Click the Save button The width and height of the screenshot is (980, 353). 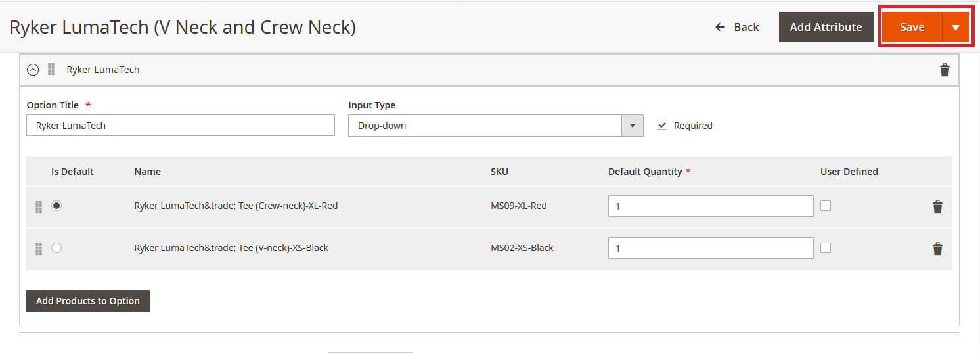pos(912,27)
